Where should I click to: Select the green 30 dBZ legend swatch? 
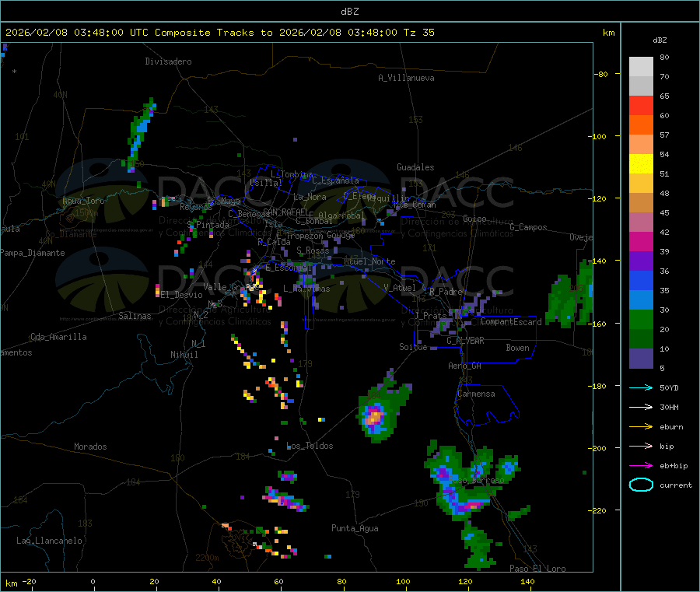click(641, 319)
